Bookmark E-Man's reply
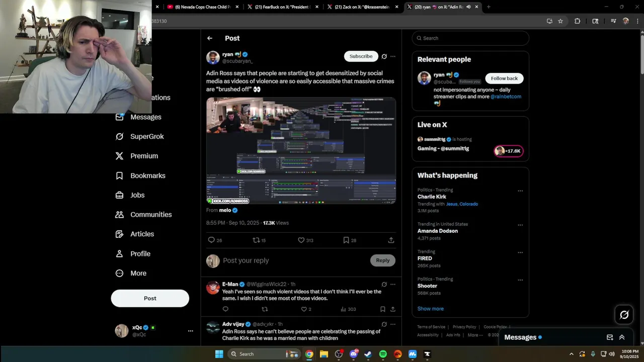This screenshot has width=644, height=362. click(x=382, y=309)
